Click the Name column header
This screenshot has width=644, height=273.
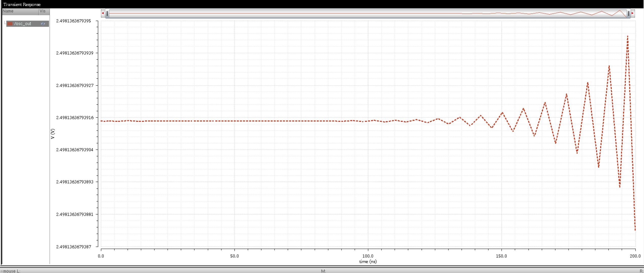point(20,11)
